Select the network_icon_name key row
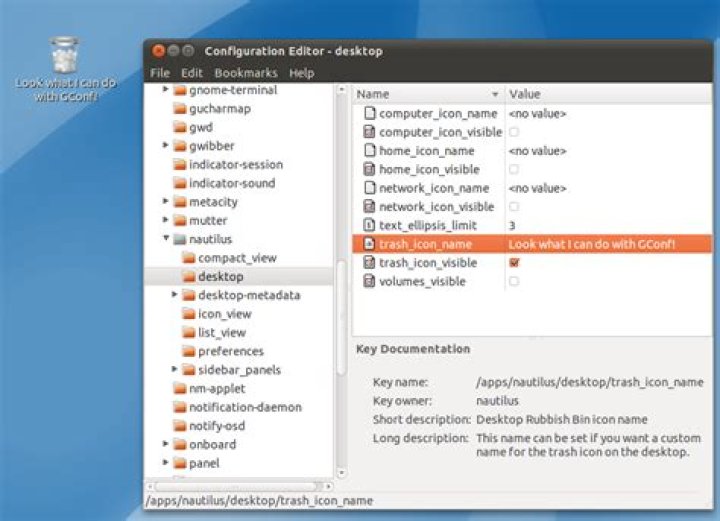This screenshot has height=521, width=720. 532,188
